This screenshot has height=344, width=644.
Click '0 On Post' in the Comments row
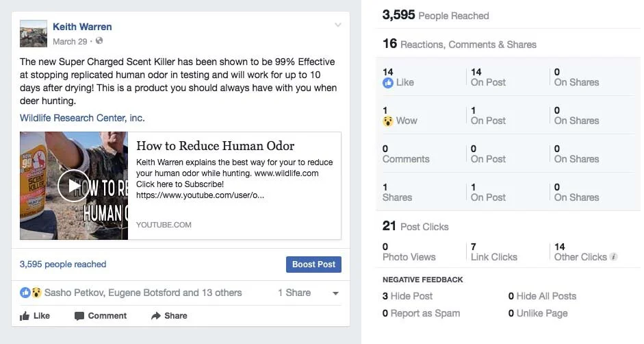pyautogui.click(x=489, y=154)
